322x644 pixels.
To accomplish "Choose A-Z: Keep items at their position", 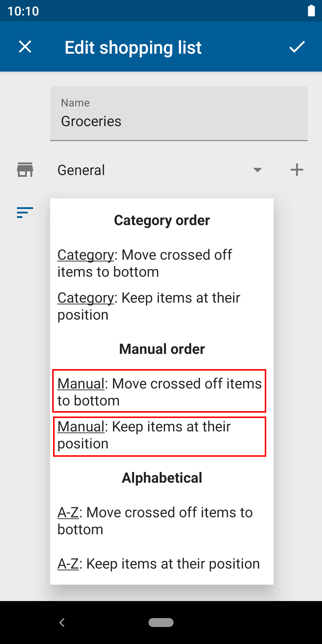I will click(x=162, y=564).
